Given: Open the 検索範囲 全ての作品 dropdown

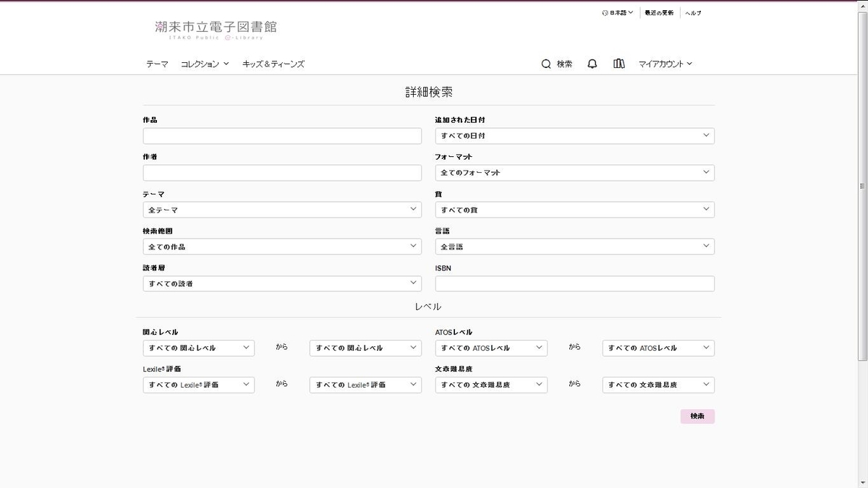Looking at the screenshot, I should point(282,247).
